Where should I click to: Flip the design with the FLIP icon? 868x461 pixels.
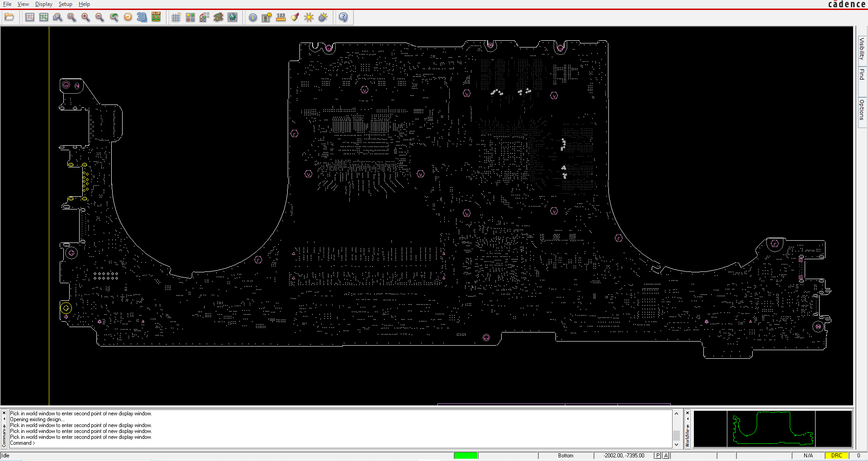pyautogui.click(x=156, y=17)
